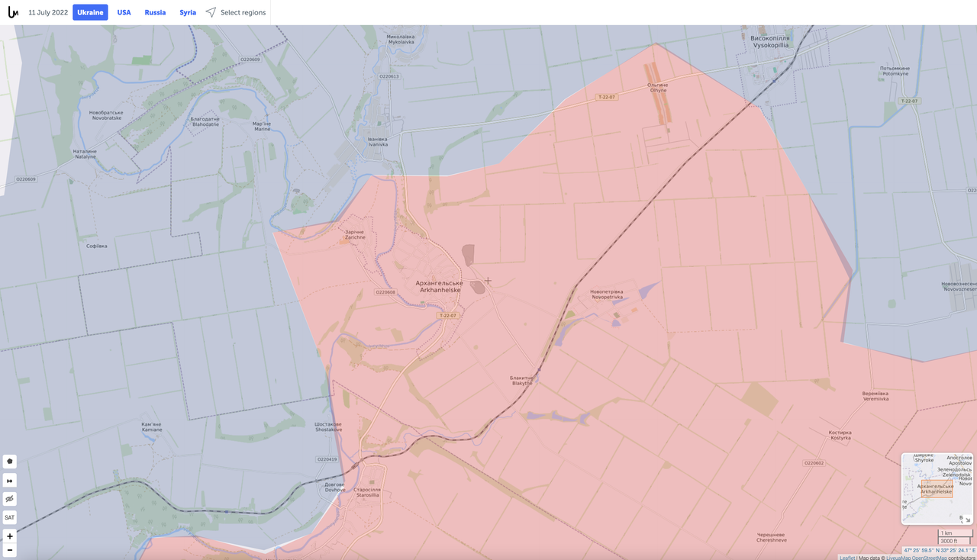Click the O220608 road shield

click(385, 292)
